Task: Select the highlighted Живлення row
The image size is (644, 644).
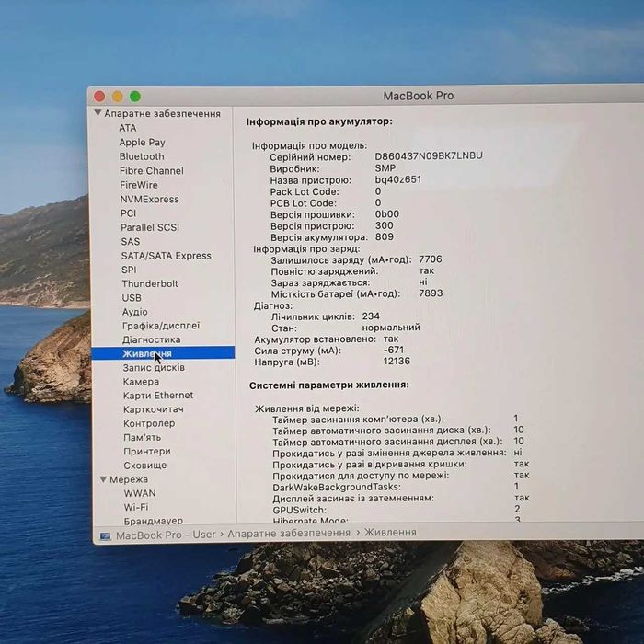Action: coord(163,353)
